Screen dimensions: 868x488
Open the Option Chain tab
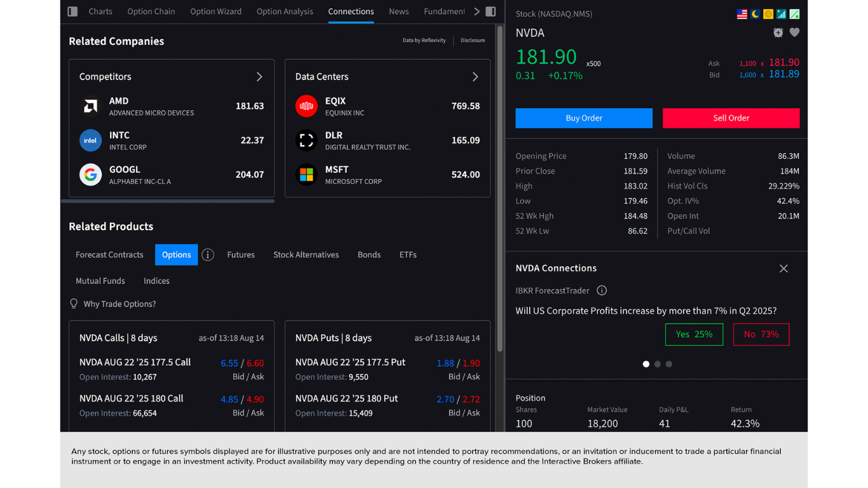pyautogui.click(x=151, y=11)
